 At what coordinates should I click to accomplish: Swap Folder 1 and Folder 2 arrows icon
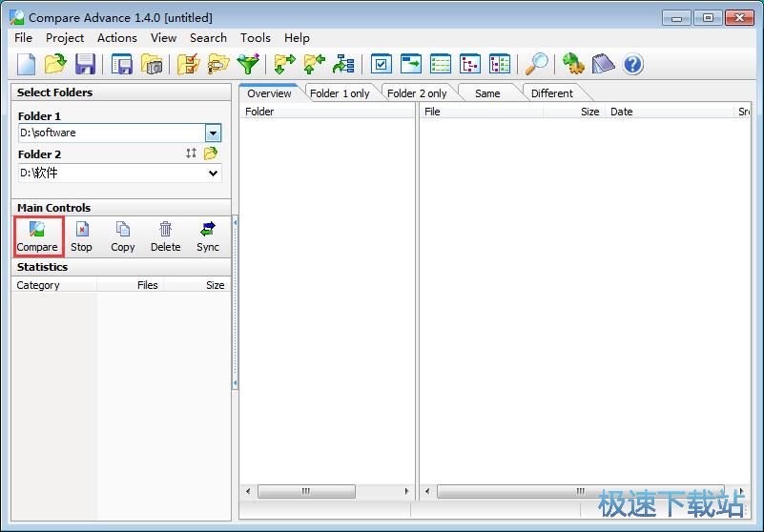[191, 153]
